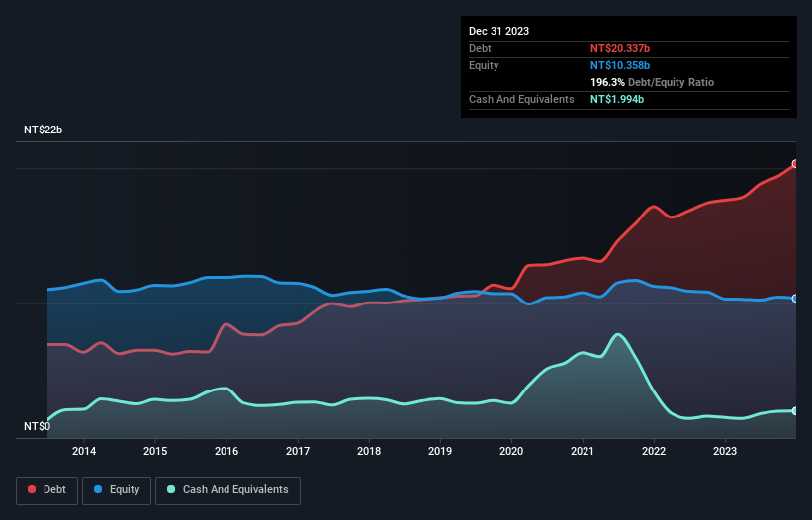Click the blue Equity endpoint marker
Screen dimensions: 812x520
pyautogui.click(x=795, y=299)
